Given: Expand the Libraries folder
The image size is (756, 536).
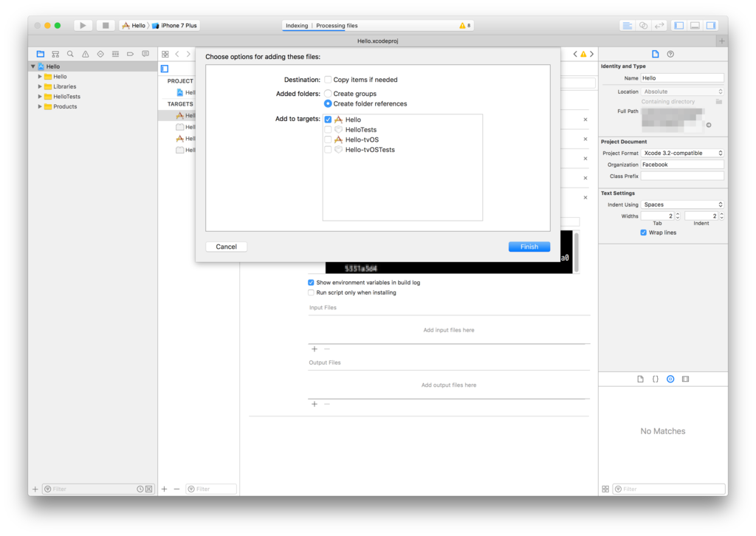Looking at the screenshot, I should point(40,87).
